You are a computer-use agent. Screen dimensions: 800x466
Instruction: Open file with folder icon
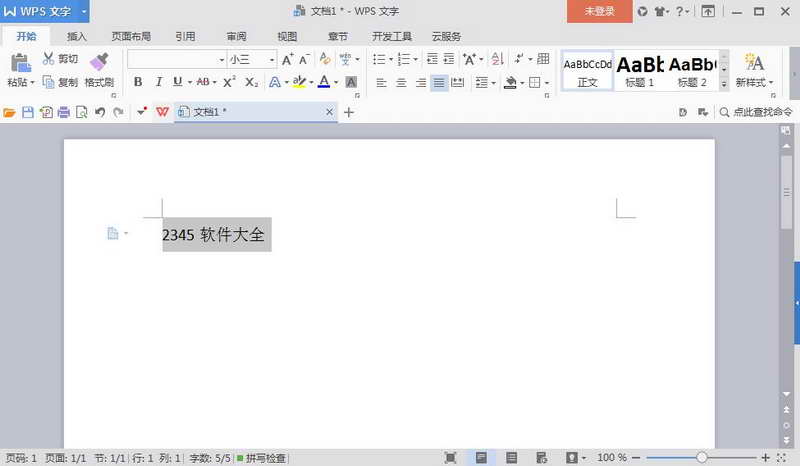click(9, 112)
